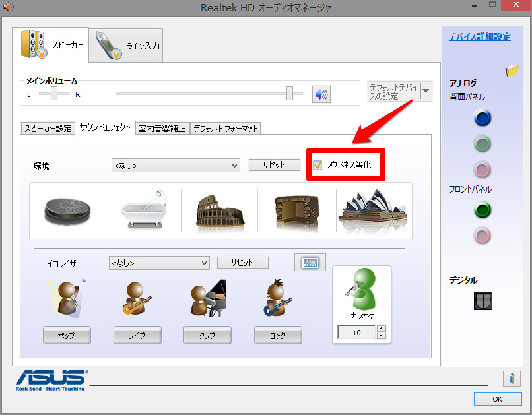This screenshot has width=532, height=415.
Task: Mute speaker with the volume icon button
Action: pos(321,94)
